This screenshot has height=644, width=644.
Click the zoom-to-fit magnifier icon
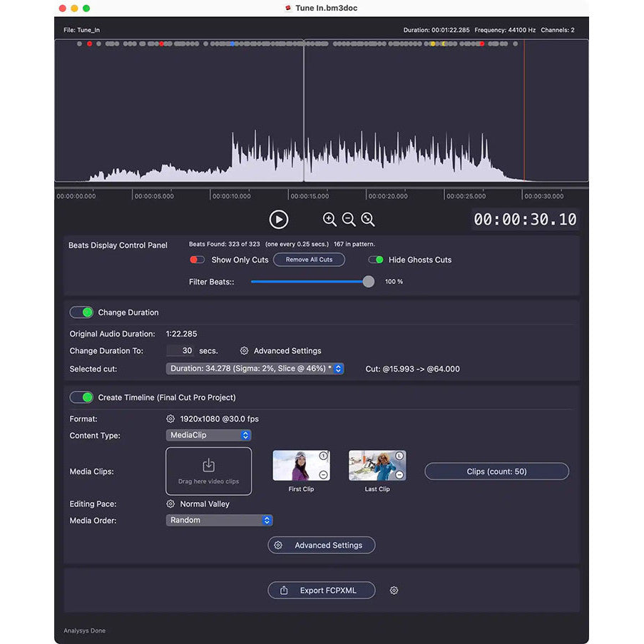[x=368, y=220]
